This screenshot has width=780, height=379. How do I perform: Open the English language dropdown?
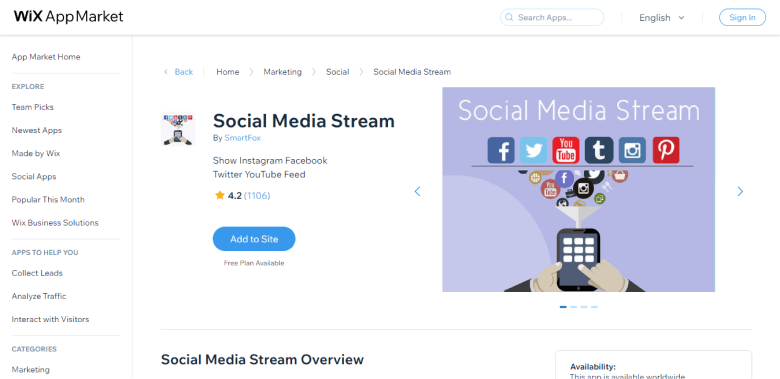[662, 18]
